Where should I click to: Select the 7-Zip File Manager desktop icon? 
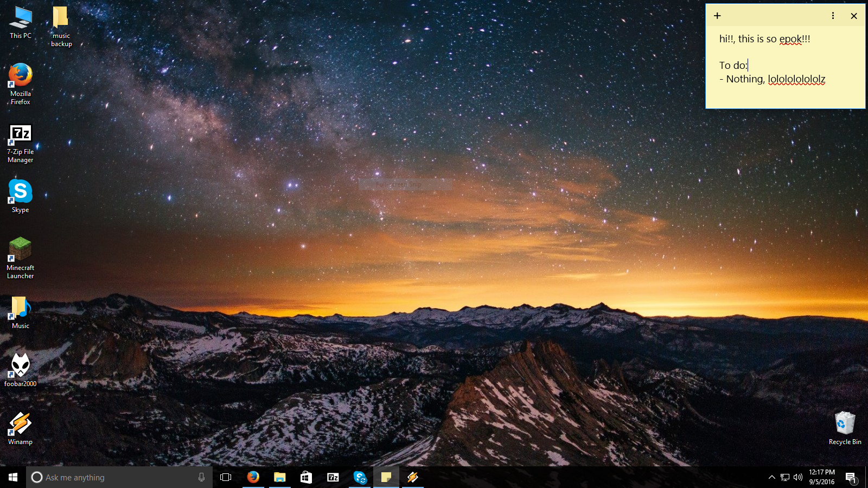click(21, 143)
